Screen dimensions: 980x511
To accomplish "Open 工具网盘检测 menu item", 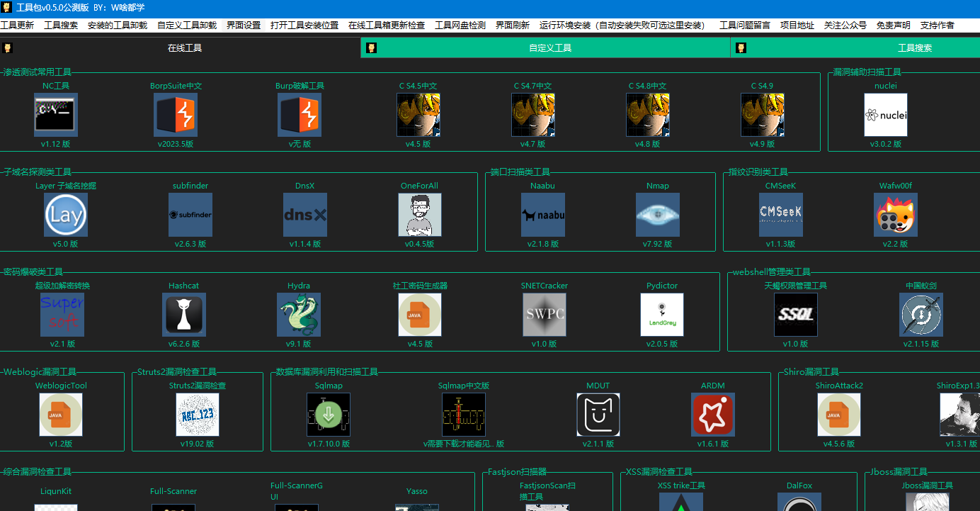I will [460, 25].
